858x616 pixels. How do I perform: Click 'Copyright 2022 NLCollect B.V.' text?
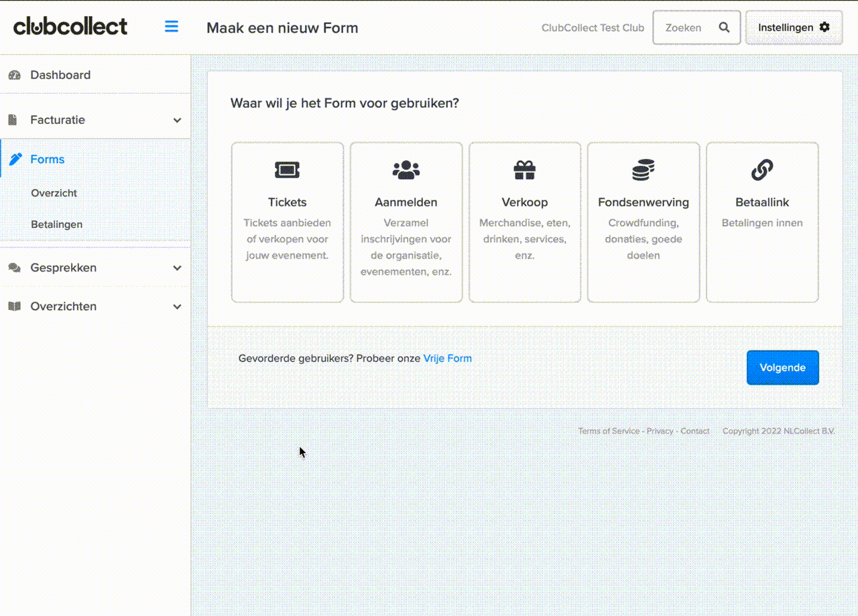(779, 431)
